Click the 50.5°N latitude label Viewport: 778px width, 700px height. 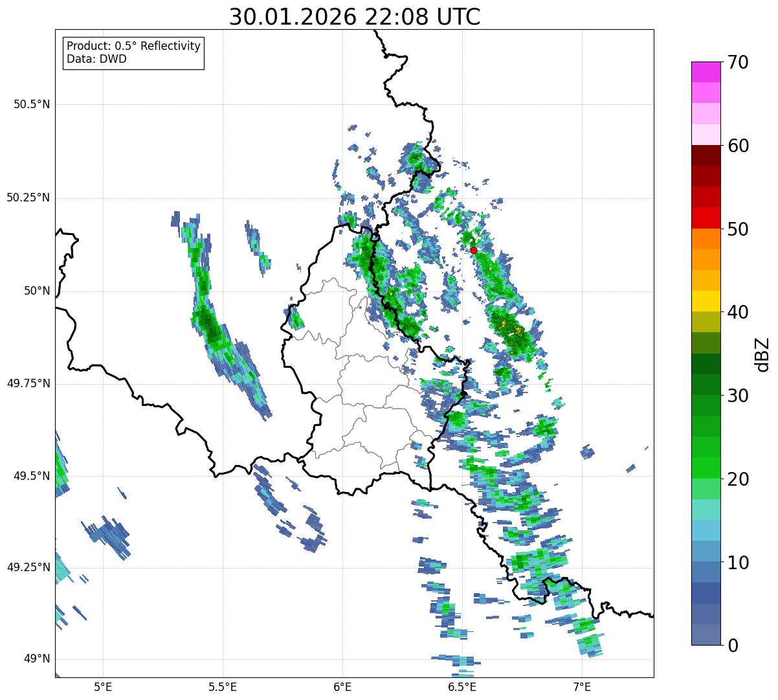32,104
